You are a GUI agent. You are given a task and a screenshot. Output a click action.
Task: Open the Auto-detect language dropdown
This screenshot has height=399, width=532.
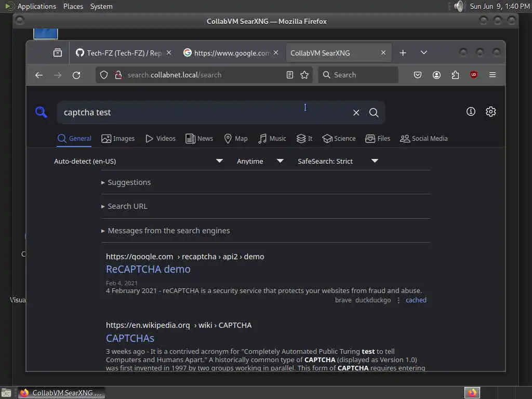(x=138, y=161)
